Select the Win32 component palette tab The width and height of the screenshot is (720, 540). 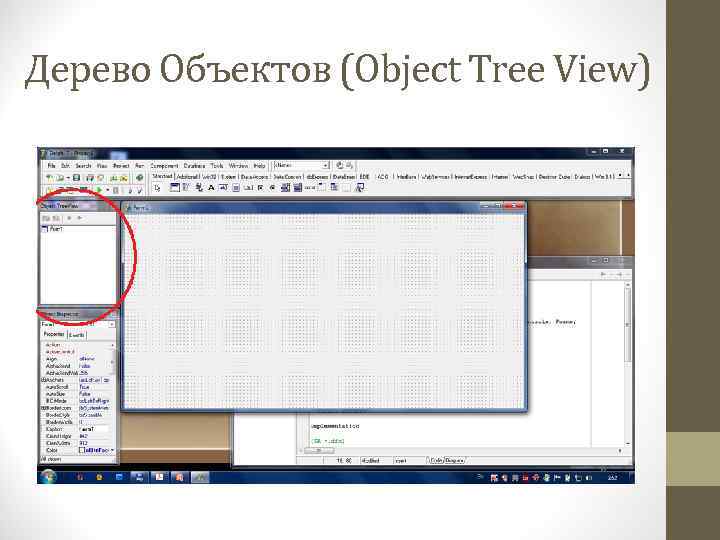pos(209,177)
